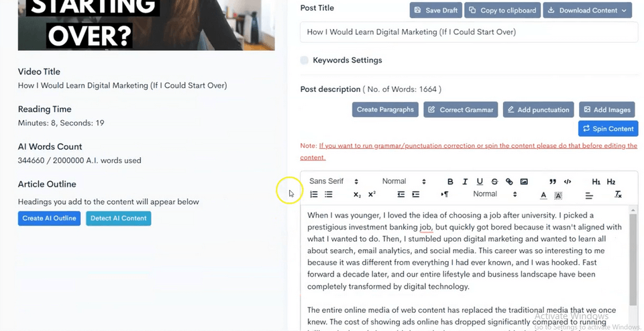This screenshot has height=331, width=644.
Task: Click 'Headings you add to the content' text
Action: click(109, 202)
